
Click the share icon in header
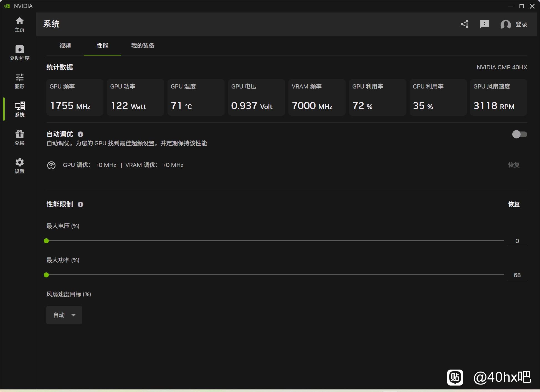point(465,24)
